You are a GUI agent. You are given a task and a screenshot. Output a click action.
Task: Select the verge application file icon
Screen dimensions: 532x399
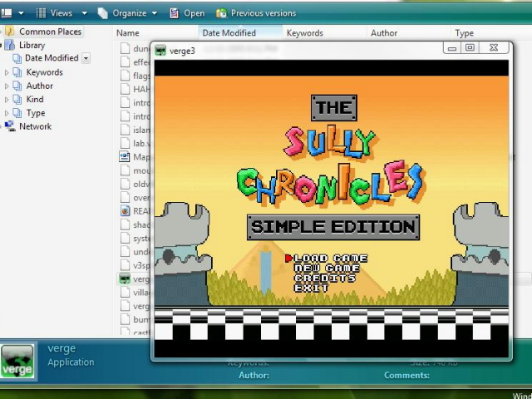tap(125, 279)
